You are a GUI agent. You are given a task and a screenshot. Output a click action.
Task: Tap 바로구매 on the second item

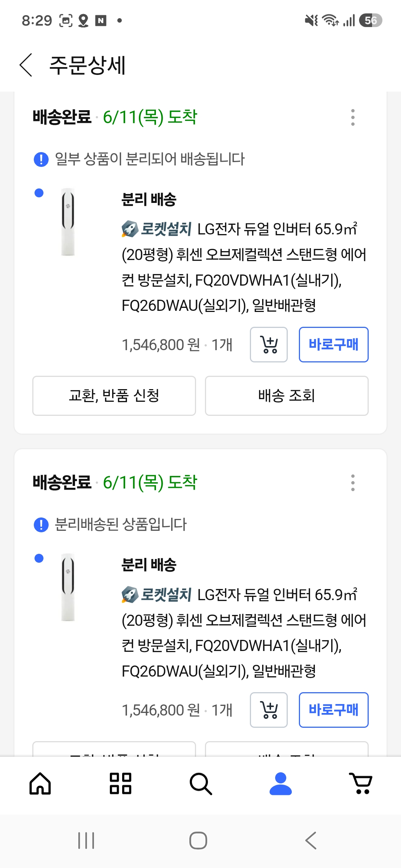pos(333,710)
